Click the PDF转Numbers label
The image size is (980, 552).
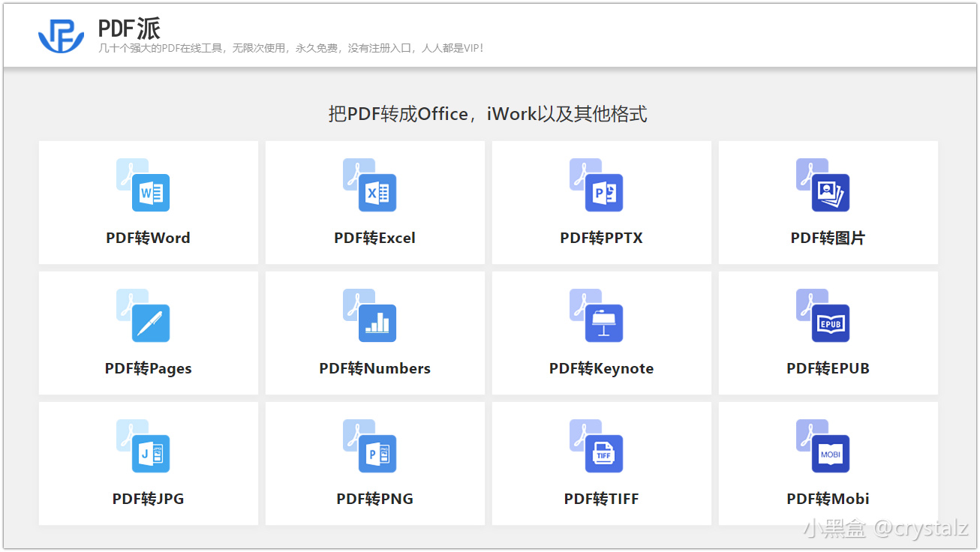pos(374,369)
